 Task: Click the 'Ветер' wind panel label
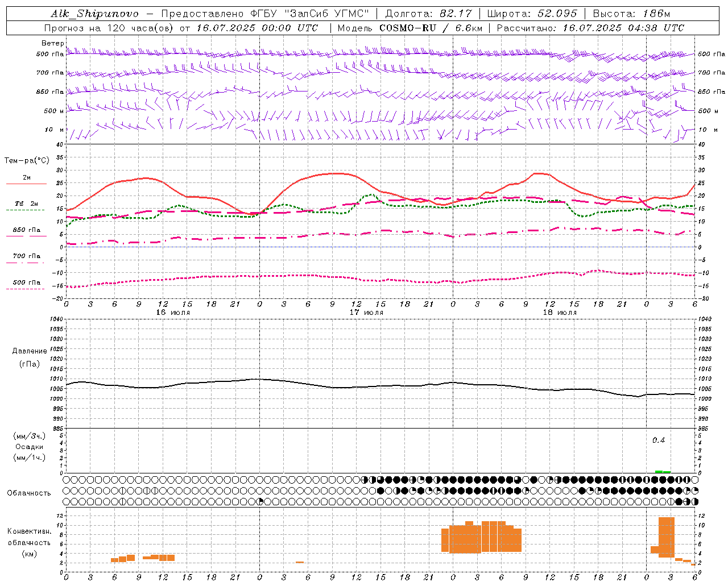pos(52,43)
